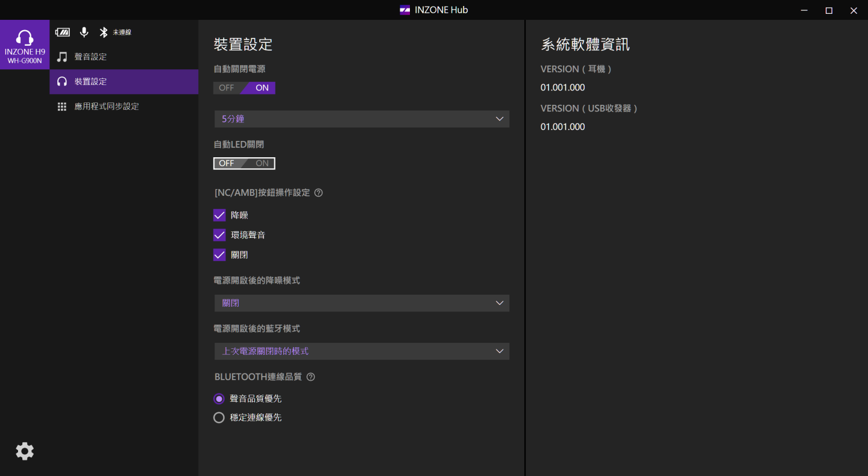Click the INZONE Hub logo in title bar
The height and width of the screenshot is (476, 868).
tap(405, 10)
